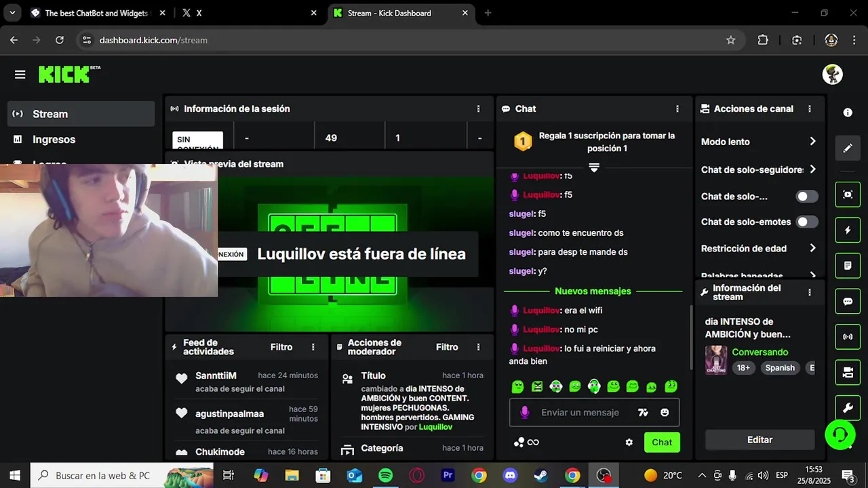Open the Chat panel three-dot menu
Viewport: 868px width, 488px height.
pyautogui.click(x=677, y=108)
